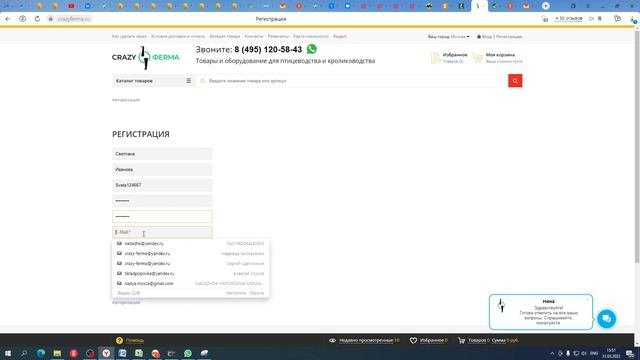Open the WhatsApp icon beside the phone number
Viewport: 640px width, 360px height.
(x=311, y=49)
